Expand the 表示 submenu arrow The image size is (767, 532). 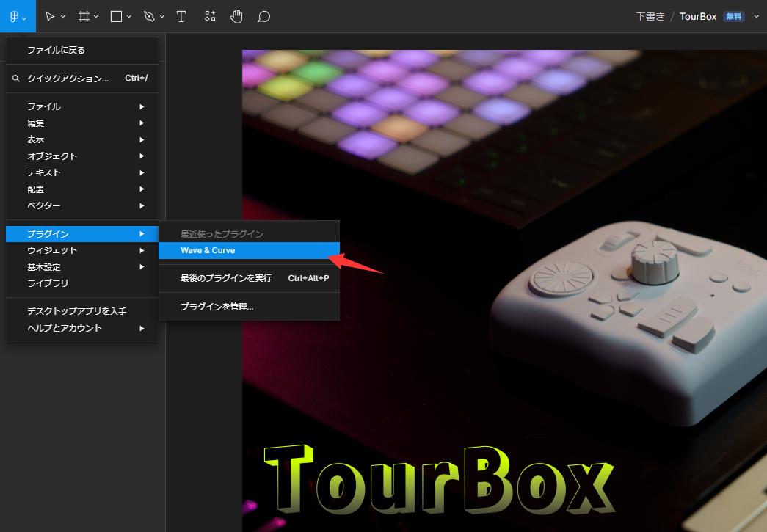pos(142,140)
